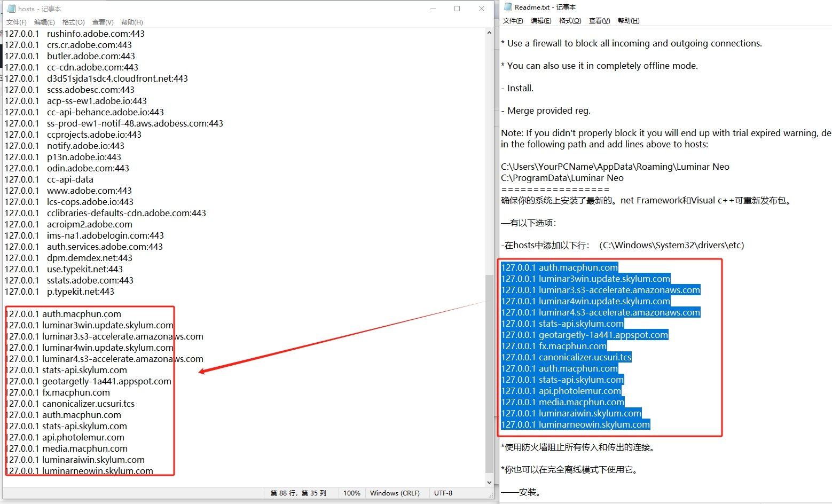Image resolution: width=832 pixels, height=504 pixels.
Task: Open the Edit menu in hosts Notepad
Action: point(44,22)
